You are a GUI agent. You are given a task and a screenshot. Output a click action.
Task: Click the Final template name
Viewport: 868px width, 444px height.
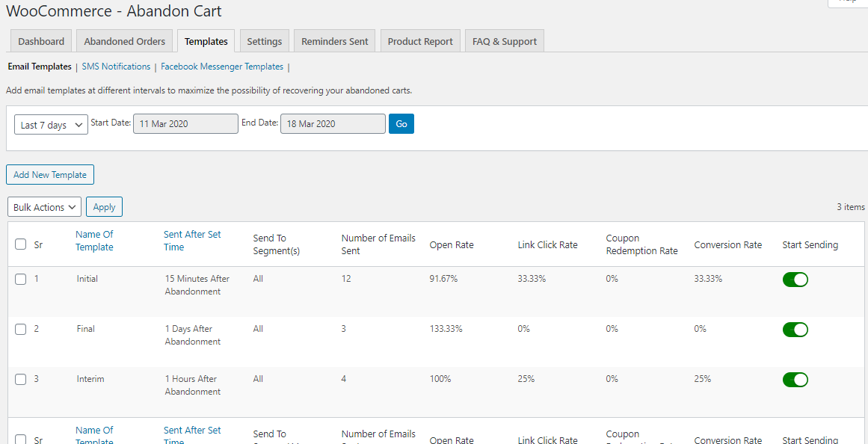(x=86, y=329)
